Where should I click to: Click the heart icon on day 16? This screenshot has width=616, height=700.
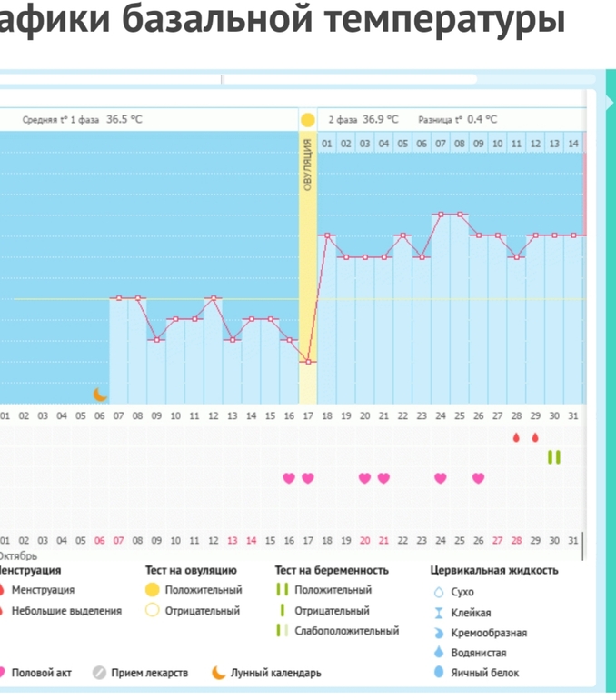(x=289, y=478)
